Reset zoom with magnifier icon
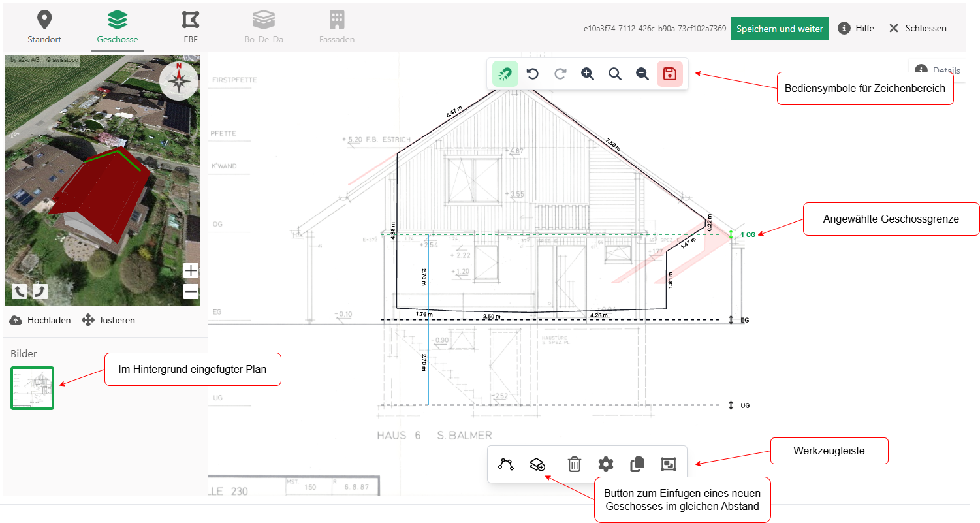The image size is (980, 523). [615, 74]
